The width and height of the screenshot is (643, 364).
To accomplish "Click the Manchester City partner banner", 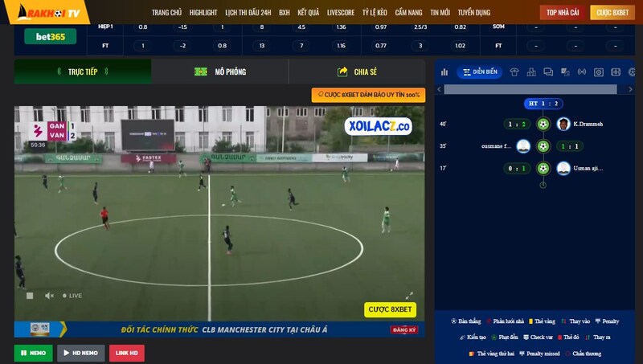I will tap(219, 329).
